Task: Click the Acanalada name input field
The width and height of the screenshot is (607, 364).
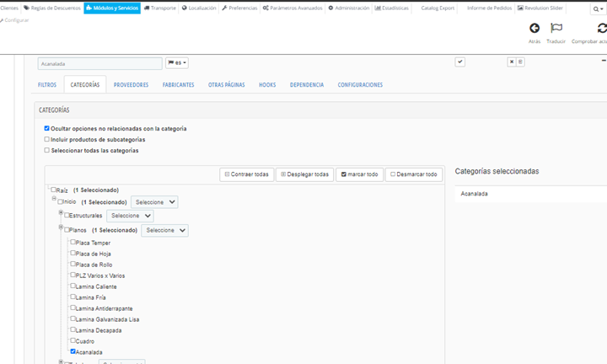Action: 99,63
